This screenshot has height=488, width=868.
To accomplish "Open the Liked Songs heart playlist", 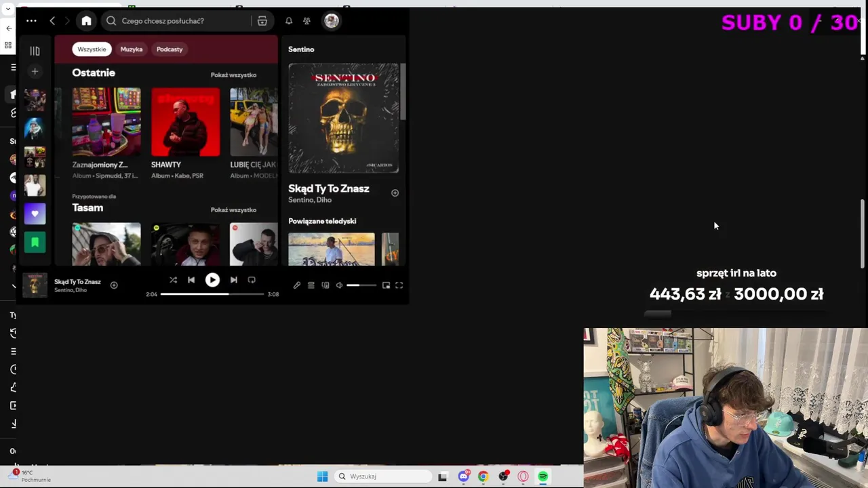I will (x=35, y=213).
